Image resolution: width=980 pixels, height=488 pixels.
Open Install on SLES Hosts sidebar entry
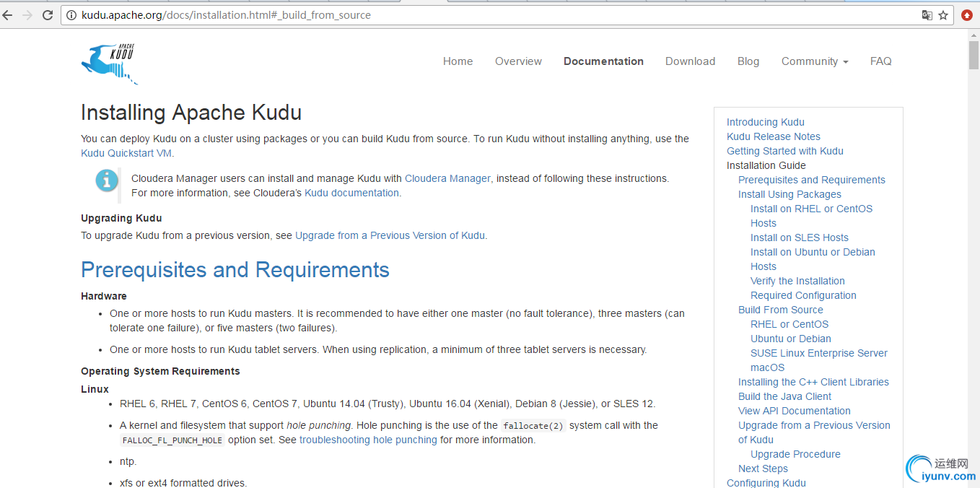(x=800, y=238)
